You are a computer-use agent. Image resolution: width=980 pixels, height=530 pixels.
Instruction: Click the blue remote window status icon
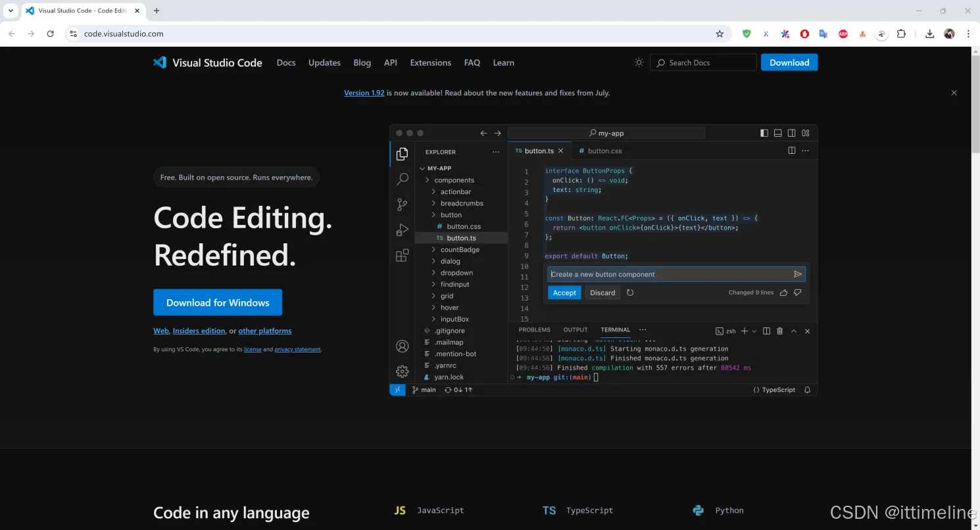[397, 390]
